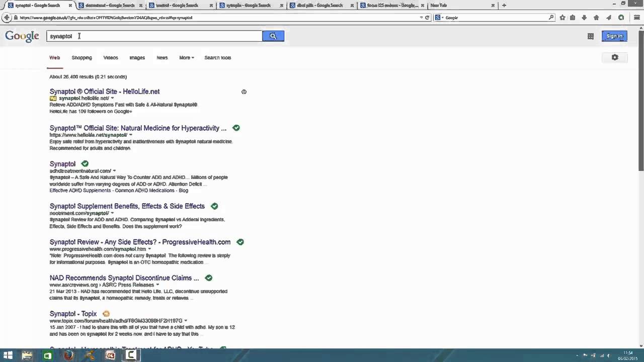
Task: Open the Google apps grid icon
Action: click(591, 36)
